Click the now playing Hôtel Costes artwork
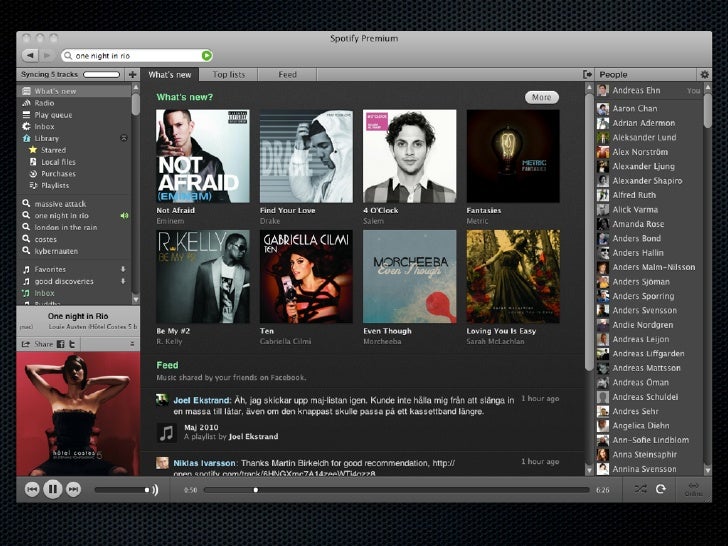728x546 pixels. (x=78, y=414)
